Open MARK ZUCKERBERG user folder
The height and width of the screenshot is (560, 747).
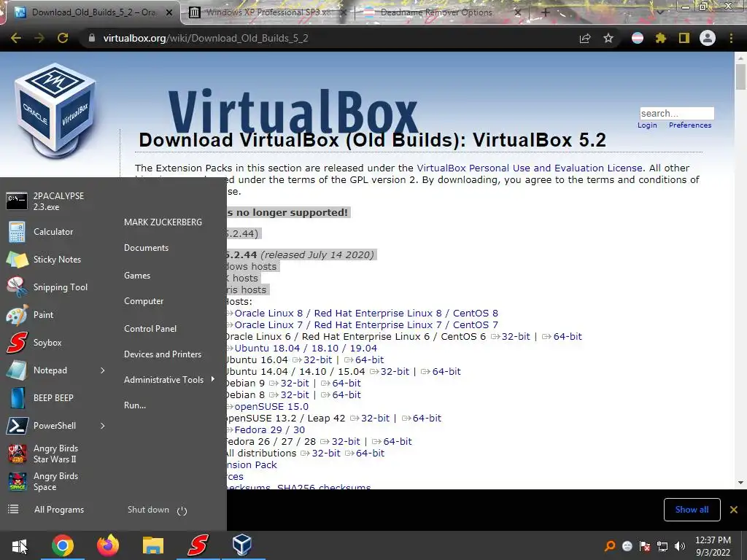coord(163,222)
